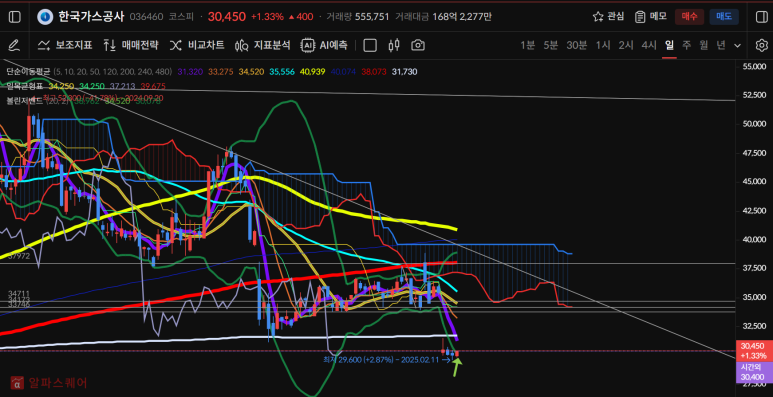Toggle the left sidebar panel icon
Screen dimensions: 773x397
pyautogui.click(x=15, y=17)
